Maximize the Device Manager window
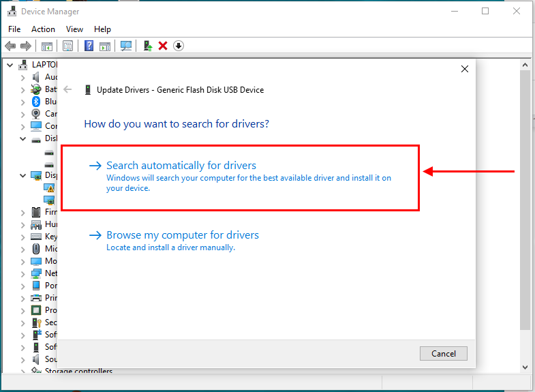Image resolution: width=535 pixels, height=392 pixels. [485, 12]
